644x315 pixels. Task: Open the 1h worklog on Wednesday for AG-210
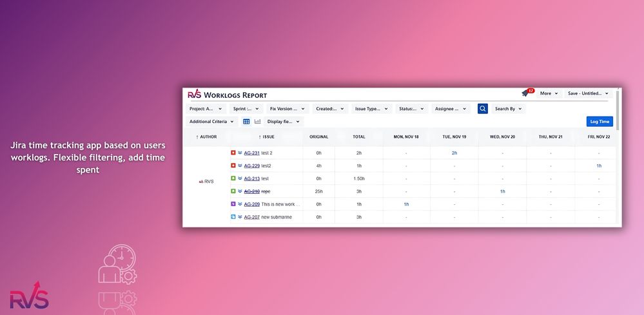[502, 191]
